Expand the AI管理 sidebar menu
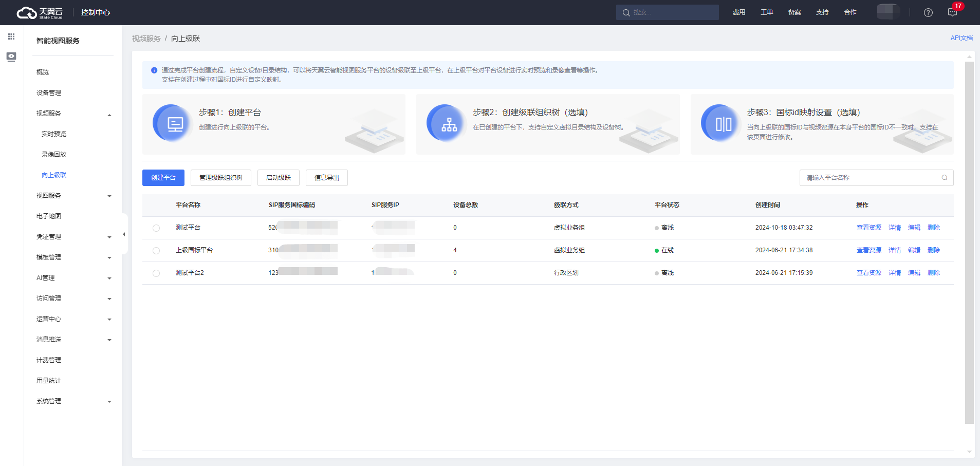Image resolution: width=980 pixels, height=466 pixels. coord(109,278)
